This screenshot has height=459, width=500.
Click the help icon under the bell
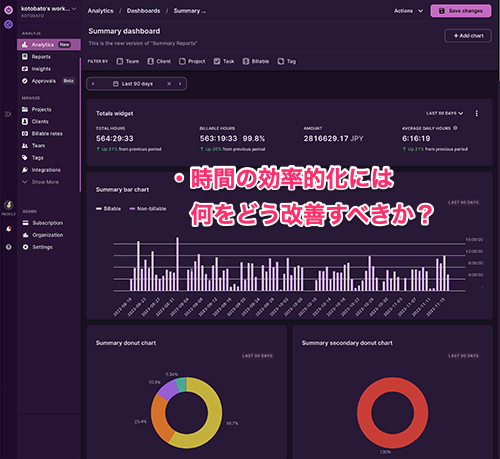click(x=9, y=247)
